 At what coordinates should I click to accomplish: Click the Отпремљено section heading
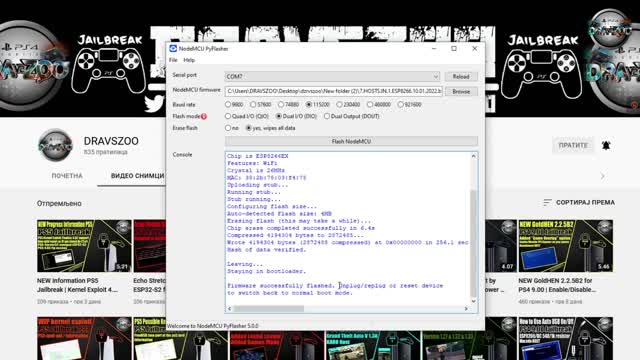[59, 203]
